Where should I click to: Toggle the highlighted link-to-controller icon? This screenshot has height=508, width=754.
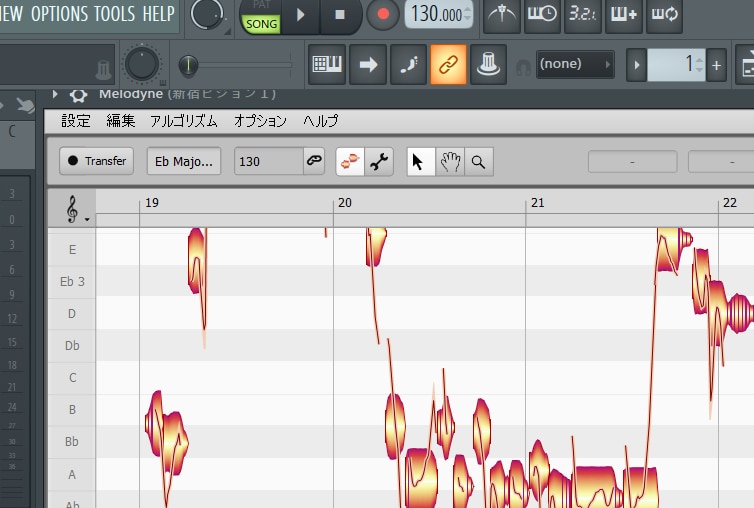[x=448, y=64]
